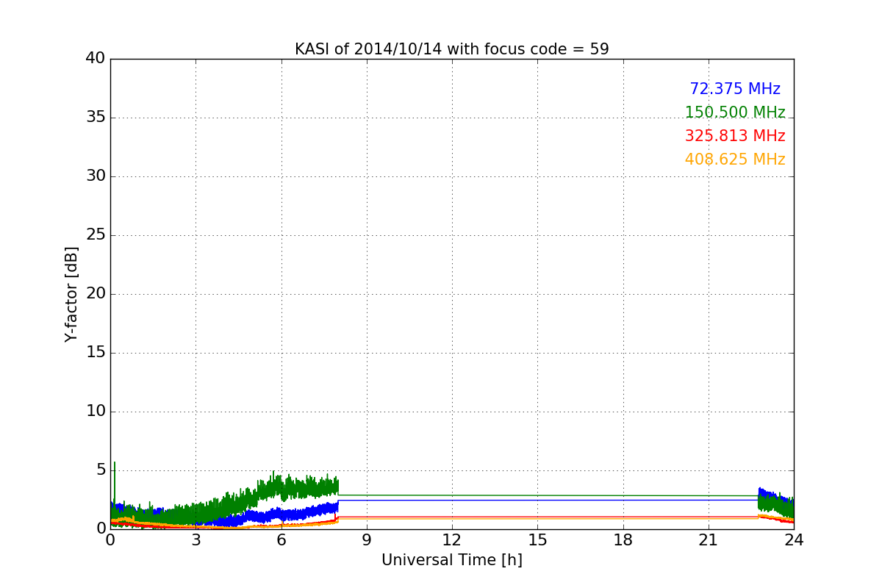Image resolution: width=882 pixels, height=588 pixels.
Task: Click the y-axis tick label 15
Action: tap(96, 353)
